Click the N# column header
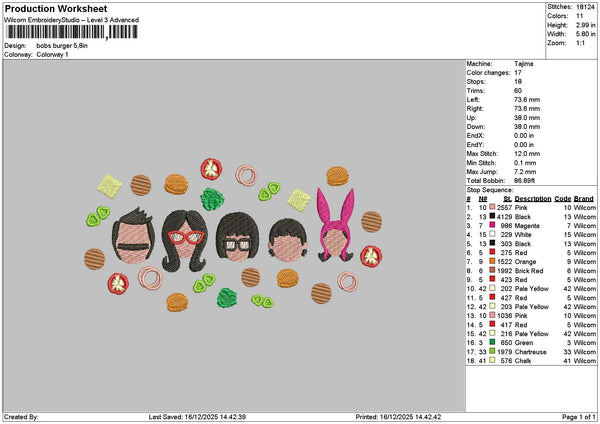 (483, 199)
